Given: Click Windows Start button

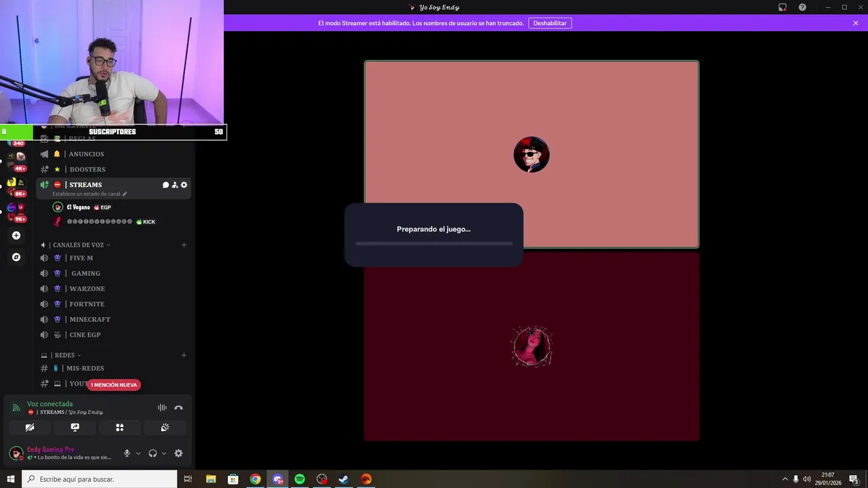Looking at the screenshot, I should tap(11, 479).
